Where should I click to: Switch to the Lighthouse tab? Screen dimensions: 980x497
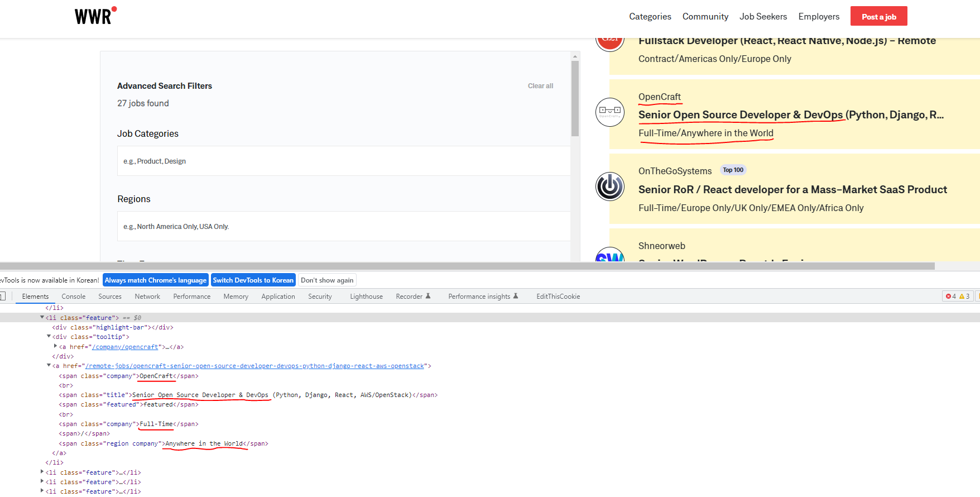coord(366,297)
